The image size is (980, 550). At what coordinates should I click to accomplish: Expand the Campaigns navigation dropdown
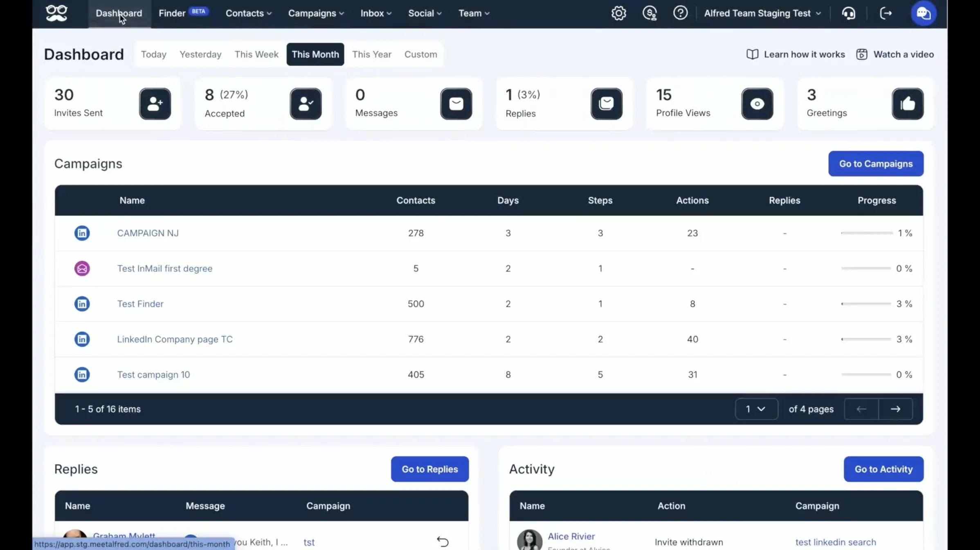316,13
